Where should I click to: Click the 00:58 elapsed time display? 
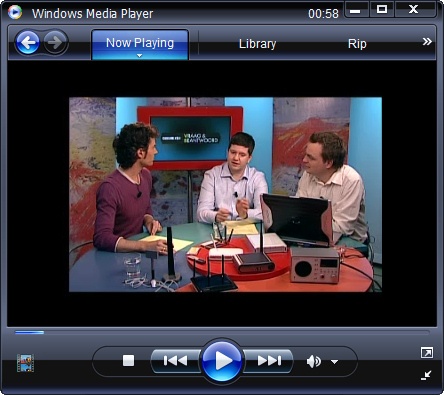(x=323, y=14)
